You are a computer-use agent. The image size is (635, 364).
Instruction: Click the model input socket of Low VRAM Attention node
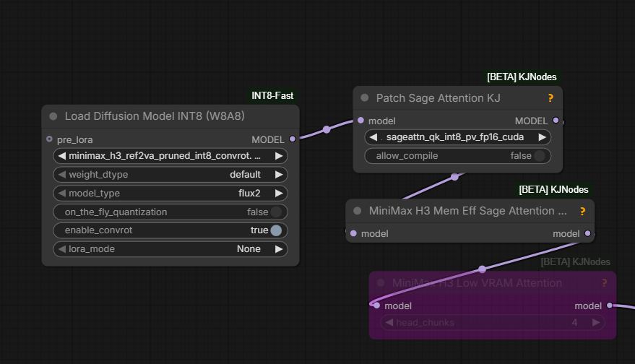[376, 305]
